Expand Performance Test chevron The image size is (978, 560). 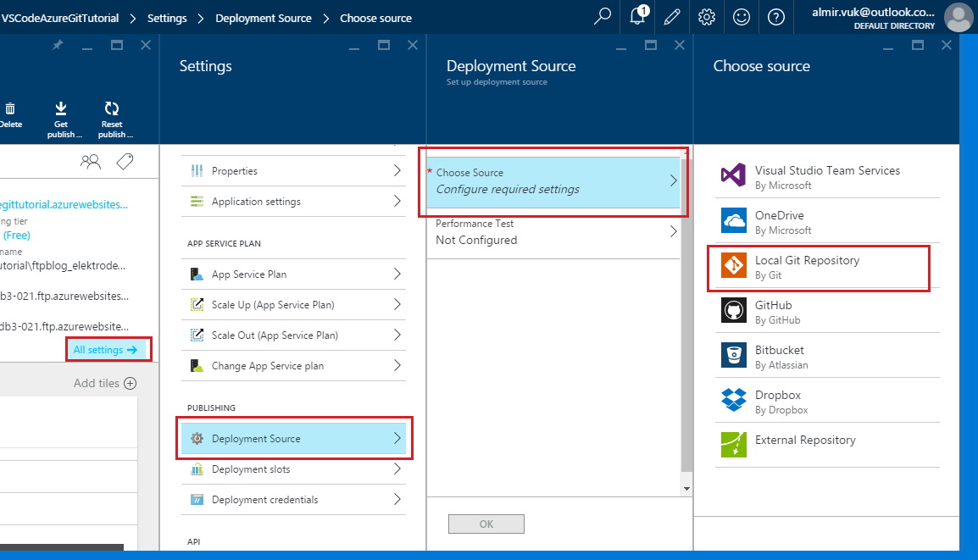[x=673, y=231]
